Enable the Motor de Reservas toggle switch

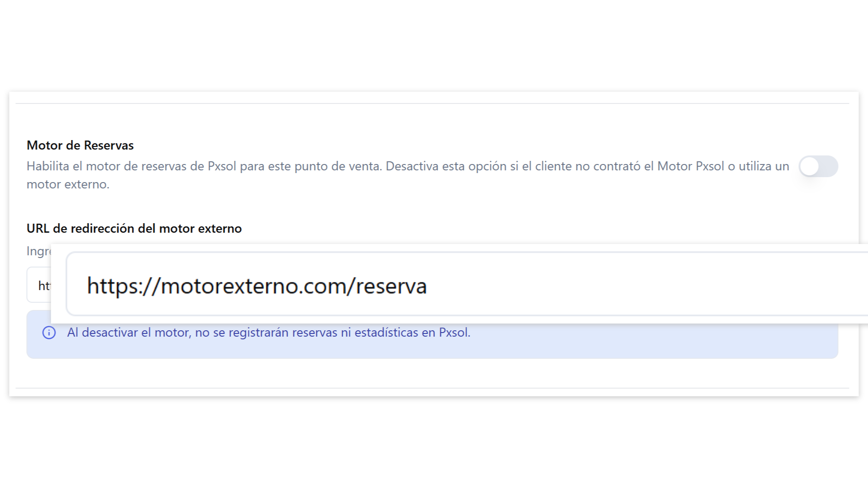(818, 166)
